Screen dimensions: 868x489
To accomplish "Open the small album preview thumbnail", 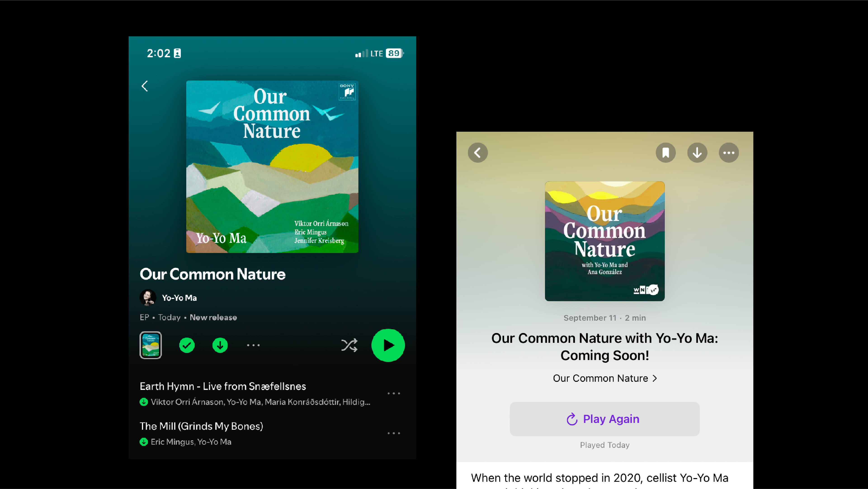I will click(151, 345).
